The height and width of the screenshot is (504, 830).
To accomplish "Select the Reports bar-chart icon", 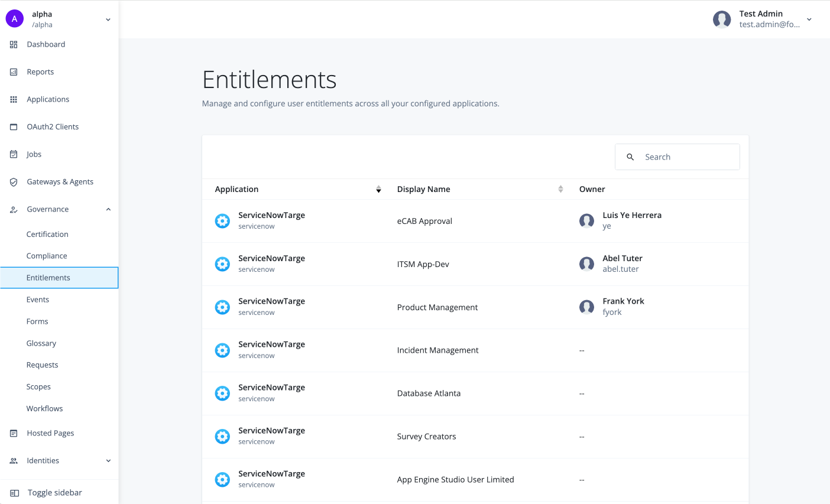I will [13, 71].
